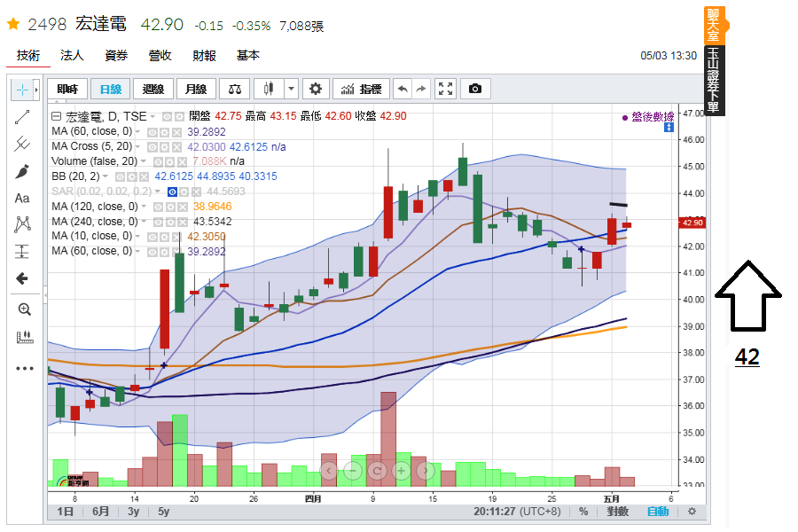
Task: Redo the last chart action
Action: 421,89
